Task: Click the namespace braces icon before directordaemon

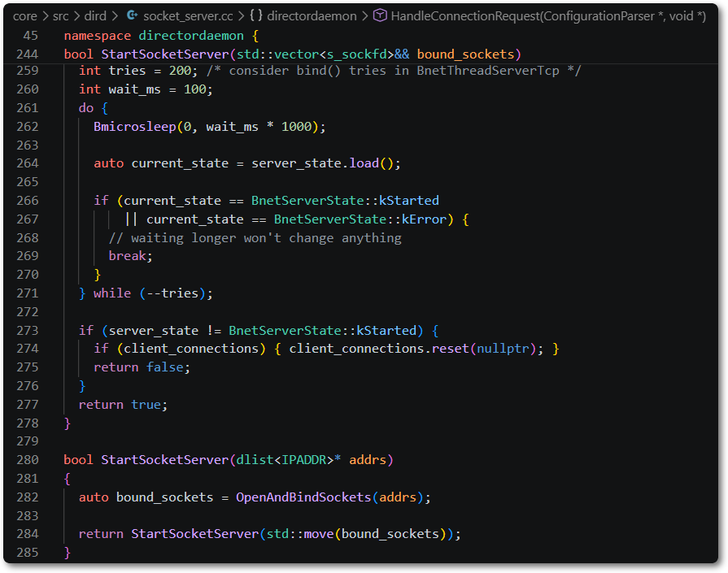Action: [256, 15]
